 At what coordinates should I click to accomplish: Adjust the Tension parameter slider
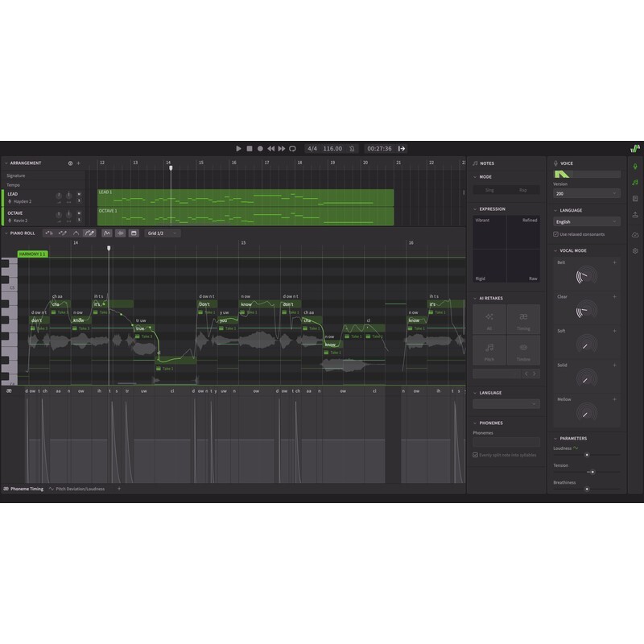[593, 472]
